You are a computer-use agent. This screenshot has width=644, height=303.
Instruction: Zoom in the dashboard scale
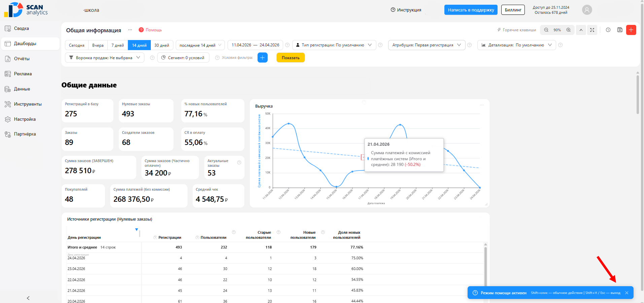(568, 30)
